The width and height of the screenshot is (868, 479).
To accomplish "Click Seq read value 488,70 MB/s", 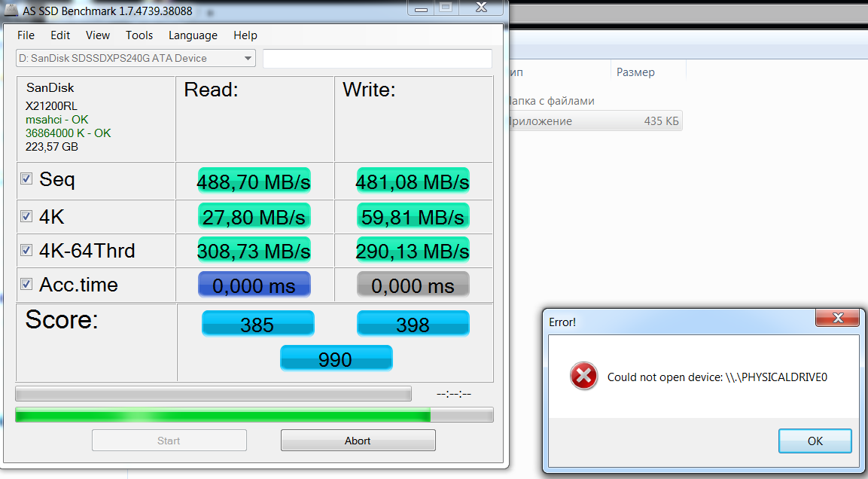I will [254, 181].
